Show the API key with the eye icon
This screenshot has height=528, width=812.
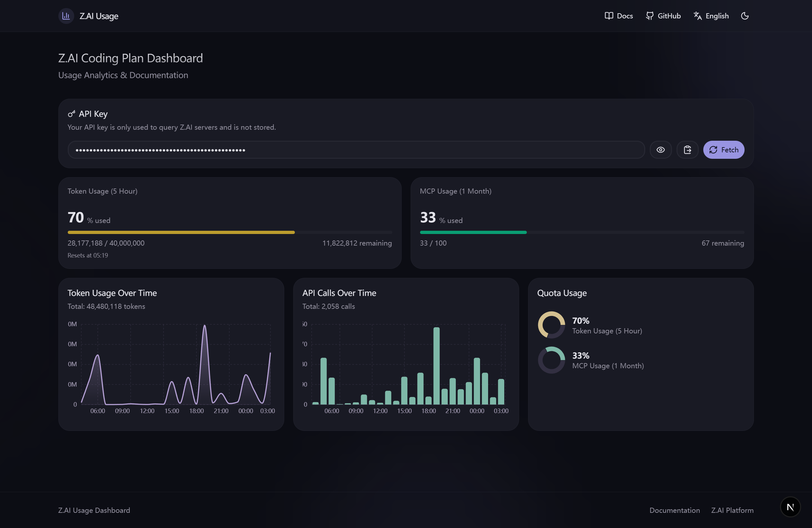point(660,150)
